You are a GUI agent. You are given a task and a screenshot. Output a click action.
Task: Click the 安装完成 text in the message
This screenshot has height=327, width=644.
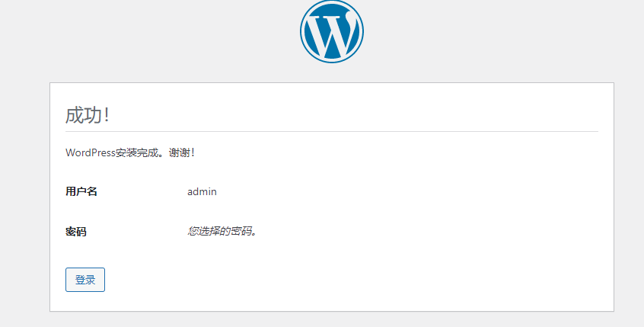pos(137,152)
